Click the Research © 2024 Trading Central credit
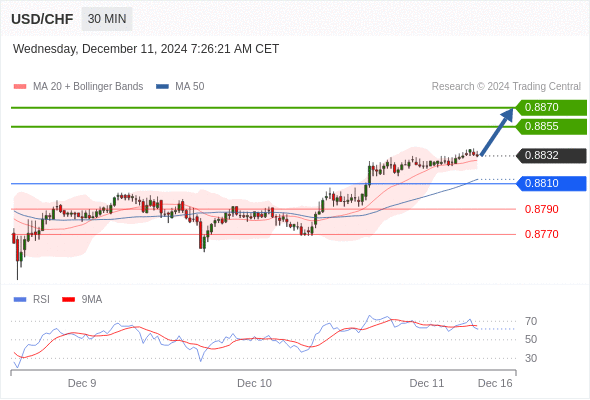Image resolution: width=590 pixels, height=400 pixels. (506, 87)
